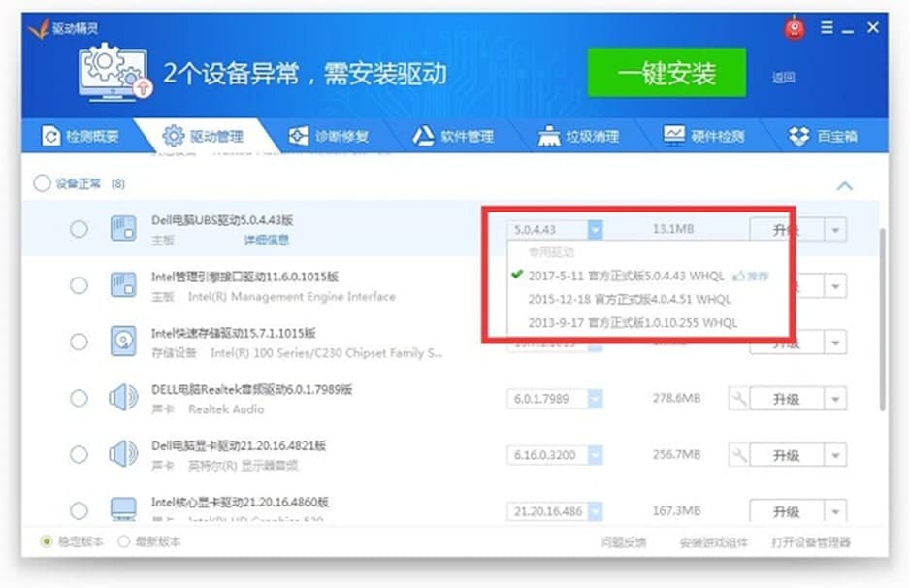Click 升级 button for Dell UBS driver
The image size is (910, 588).
pyautogui.click(x=787, y=229)
